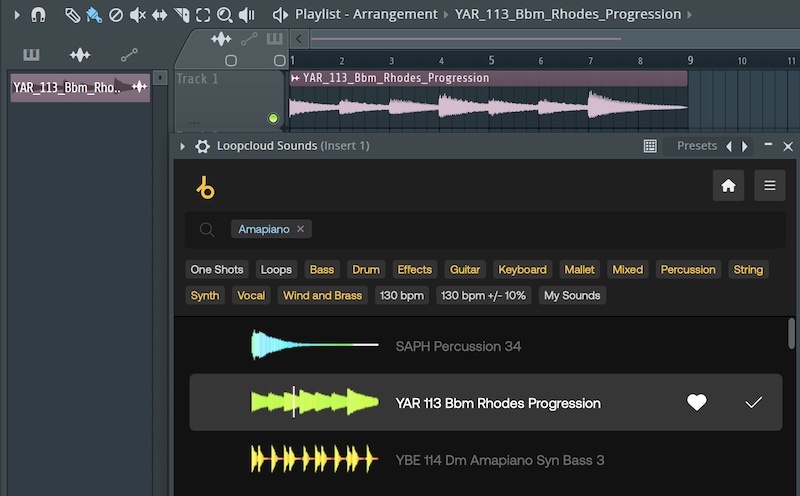This screenshot has height=496, width=800.
Task: Toggle the magnet snap tool
Action: pyautogui.click(x=38, y=15)
